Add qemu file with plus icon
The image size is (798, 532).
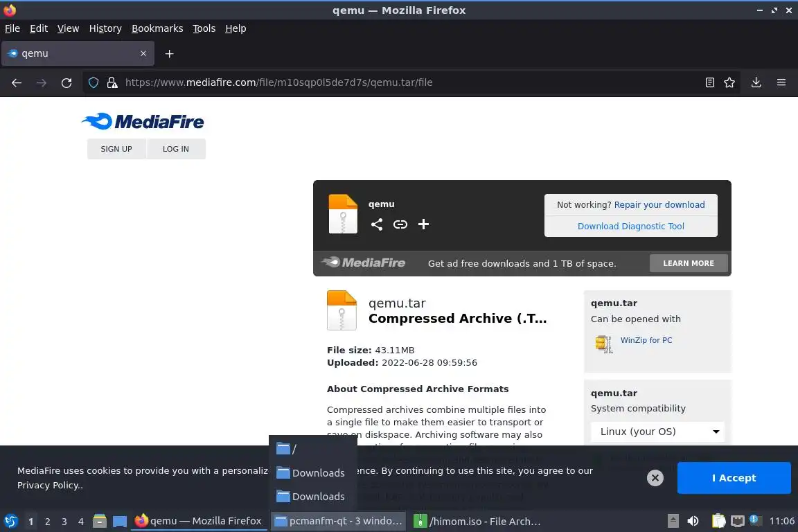pos(423,224)
